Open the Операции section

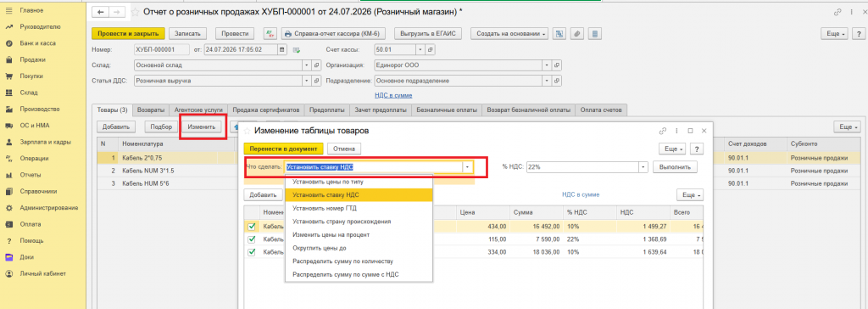[33, 159]
